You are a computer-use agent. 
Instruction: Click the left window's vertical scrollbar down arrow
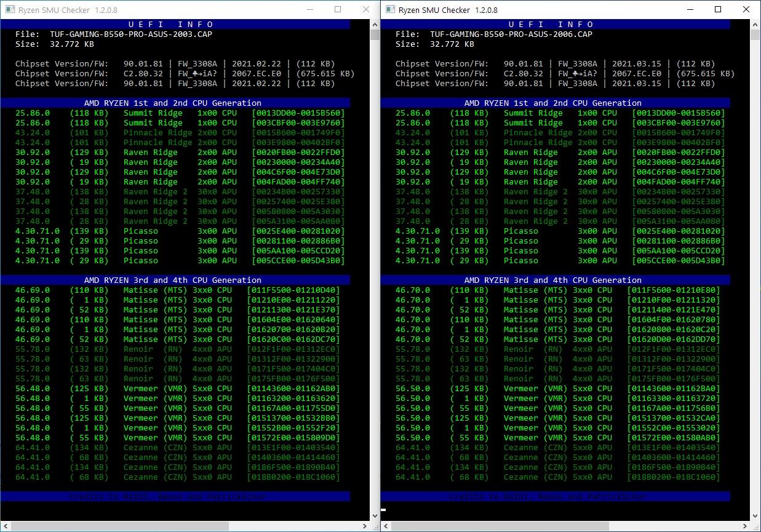click(x=375, y=516)
